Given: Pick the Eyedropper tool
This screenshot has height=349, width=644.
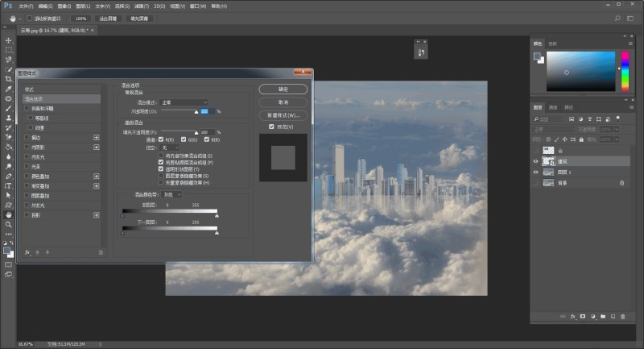Looking at the screenshot, I should (x=8, y=89).
